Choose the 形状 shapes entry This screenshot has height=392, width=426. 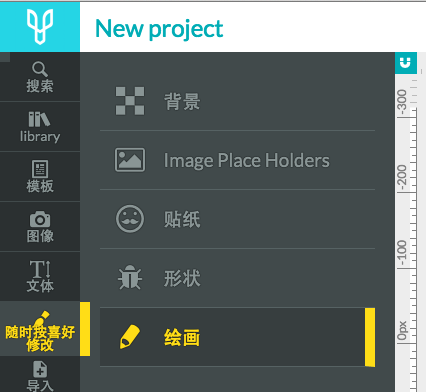(237, 278)
